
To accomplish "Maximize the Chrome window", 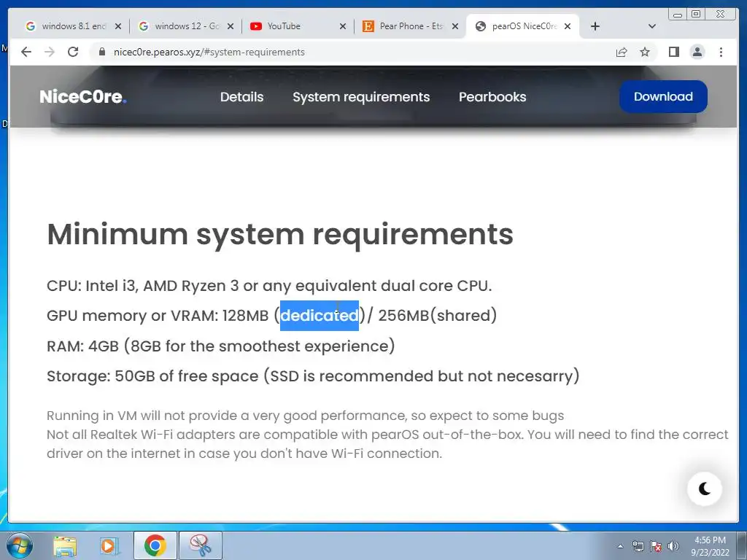I will (x=696, y=15).
